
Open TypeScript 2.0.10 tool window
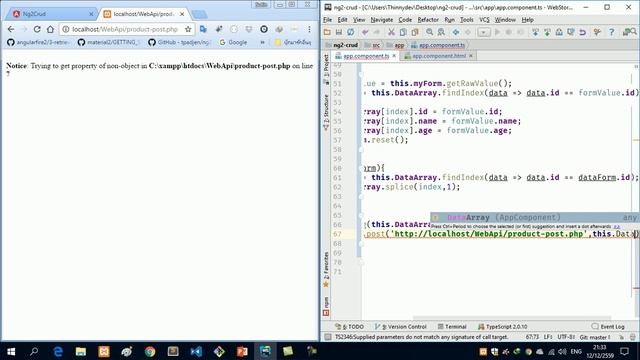click(x=503, y=327)
